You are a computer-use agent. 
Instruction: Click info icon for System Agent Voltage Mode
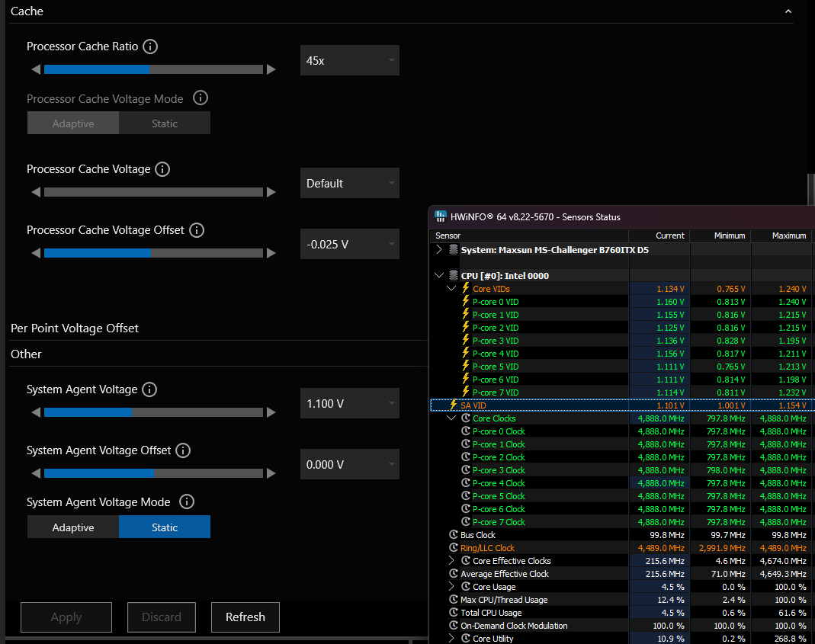click(187, 502)
